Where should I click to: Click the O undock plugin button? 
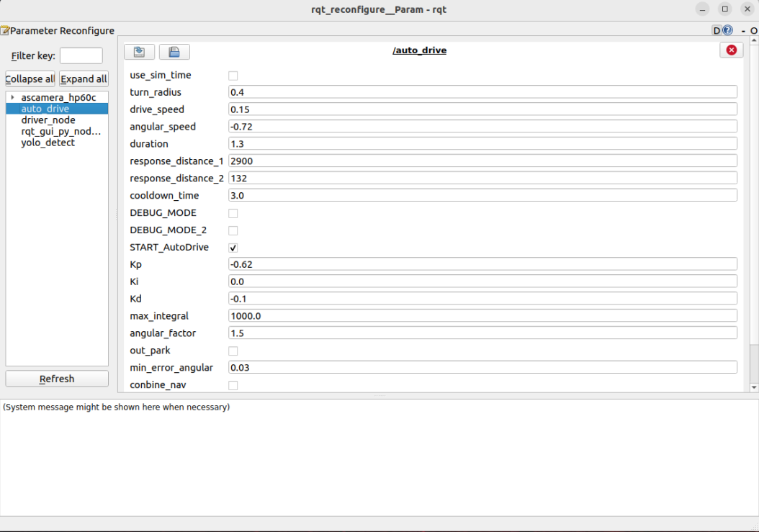click(753, 31)
